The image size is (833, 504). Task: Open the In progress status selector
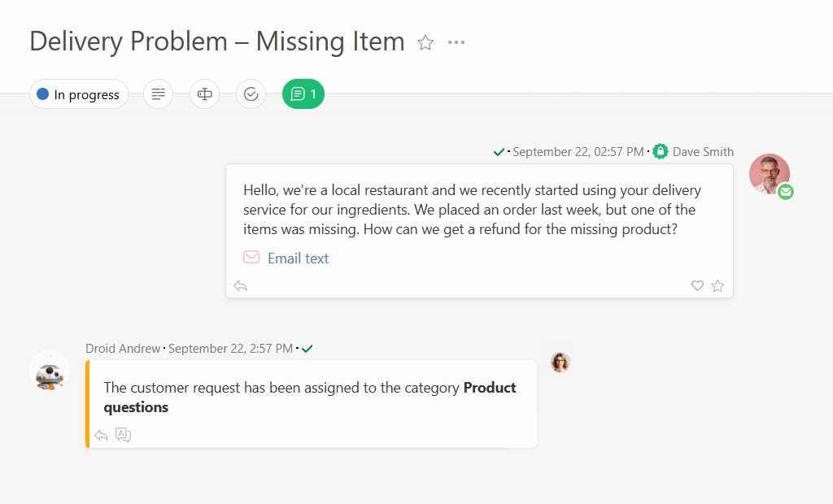78,93
